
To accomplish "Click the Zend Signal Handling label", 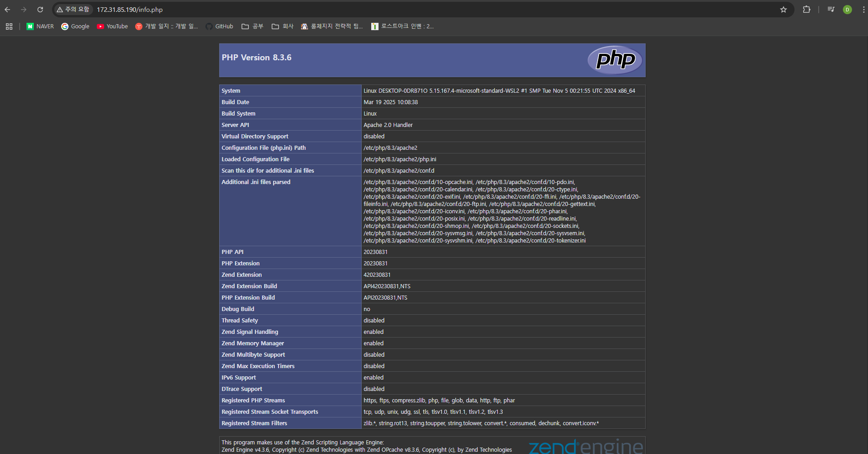I will click(250, 332).
